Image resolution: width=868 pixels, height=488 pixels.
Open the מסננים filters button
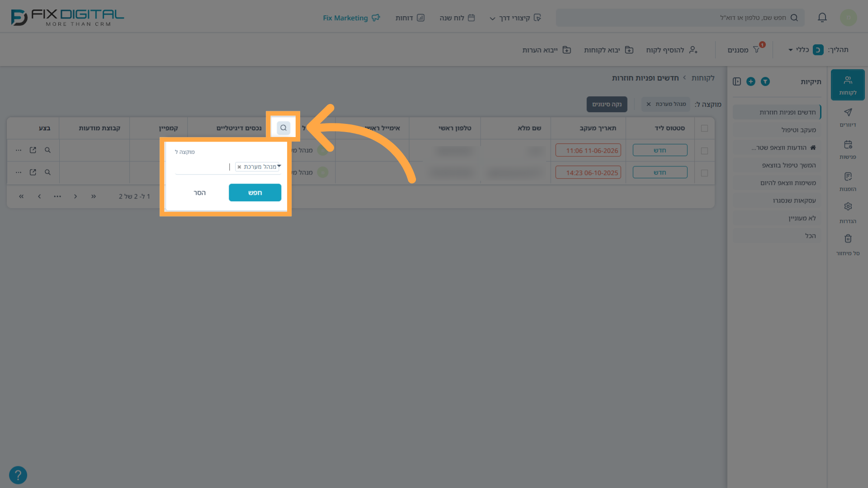pos(745,50)
